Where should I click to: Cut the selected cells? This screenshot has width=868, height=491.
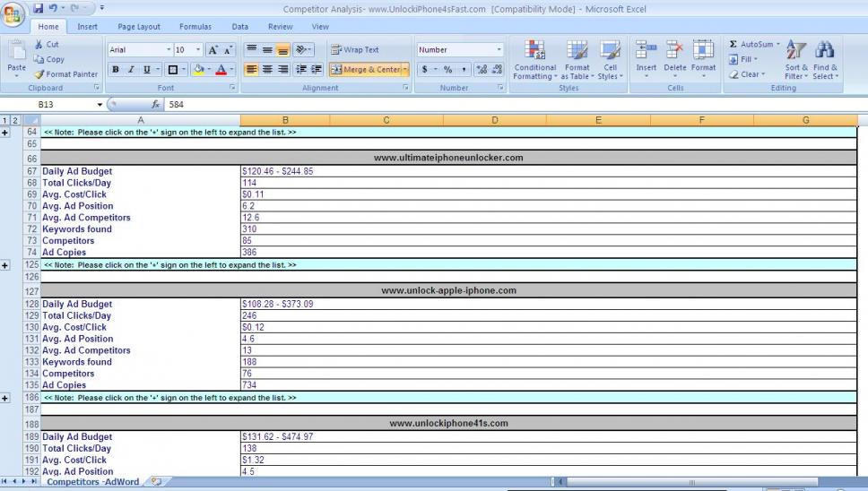(x=47, y=44)
